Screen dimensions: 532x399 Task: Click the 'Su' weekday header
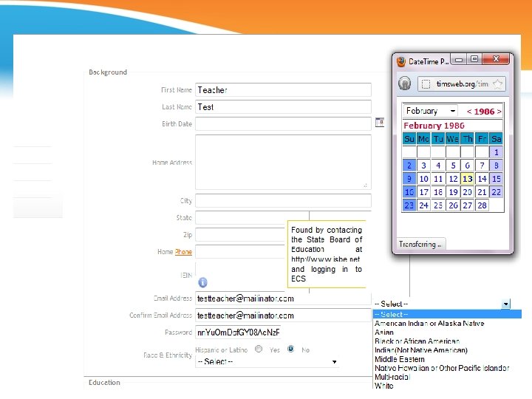[409, 139]
